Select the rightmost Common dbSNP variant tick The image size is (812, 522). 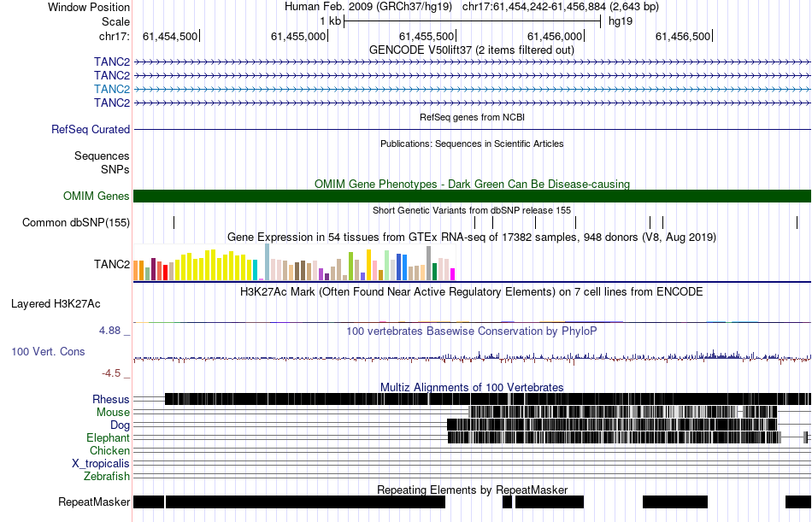pos(797,223)
